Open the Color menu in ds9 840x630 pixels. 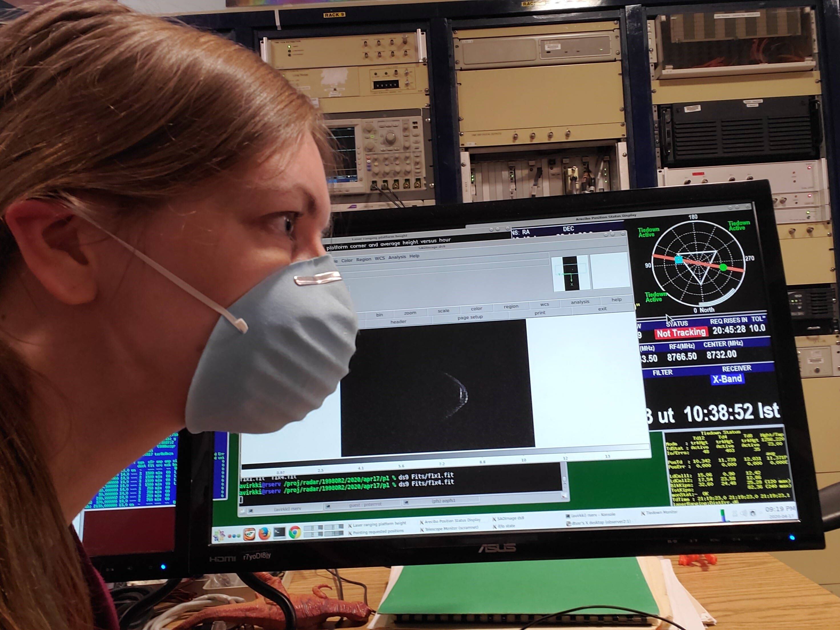(x=347, y=260)
